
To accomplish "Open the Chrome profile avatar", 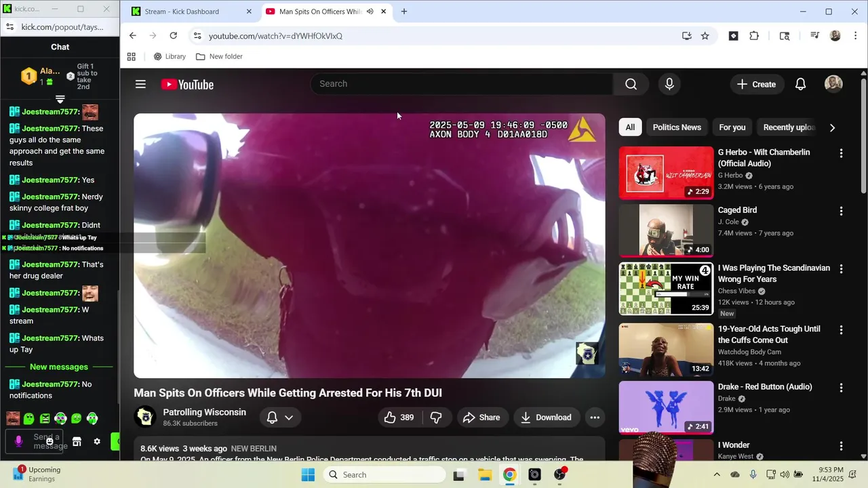I will (835, 36).
